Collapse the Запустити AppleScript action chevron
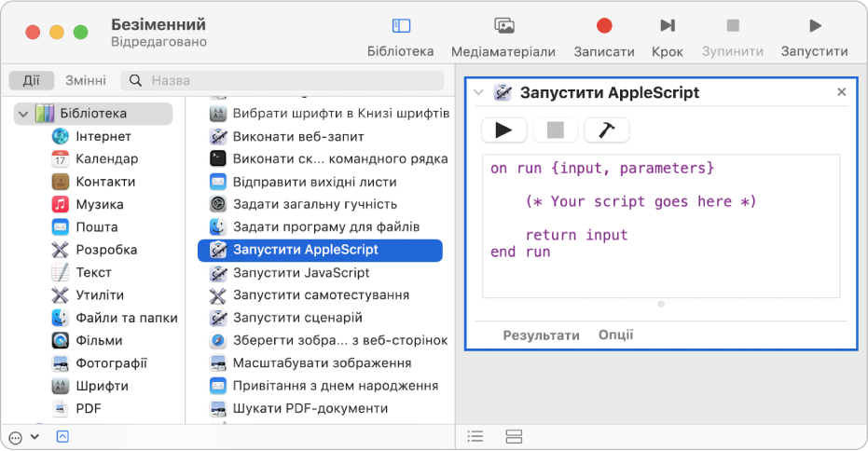Screen dimensions: 868x451 (478, 92)
